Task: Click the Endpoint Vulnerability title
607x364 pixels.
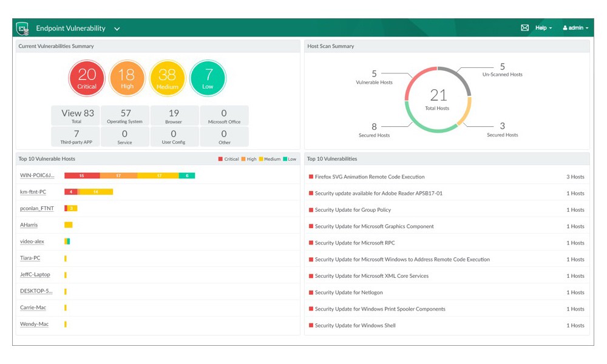Action: (70, 29)
